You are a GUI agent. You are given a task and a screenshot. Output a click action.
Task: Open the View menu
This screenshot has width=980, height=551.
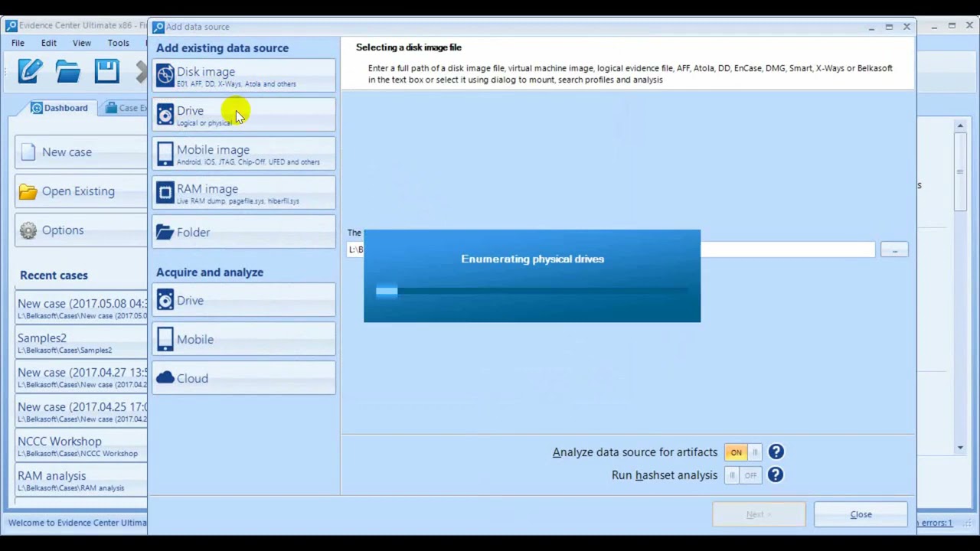coord(82,43)
